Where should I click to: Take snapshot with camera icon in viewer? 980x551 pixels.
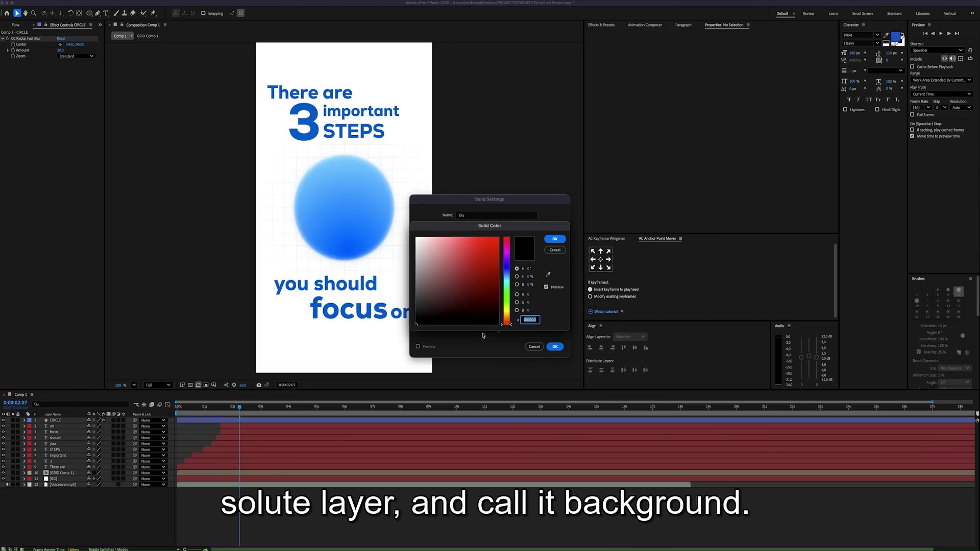click(x=259, y=385)
